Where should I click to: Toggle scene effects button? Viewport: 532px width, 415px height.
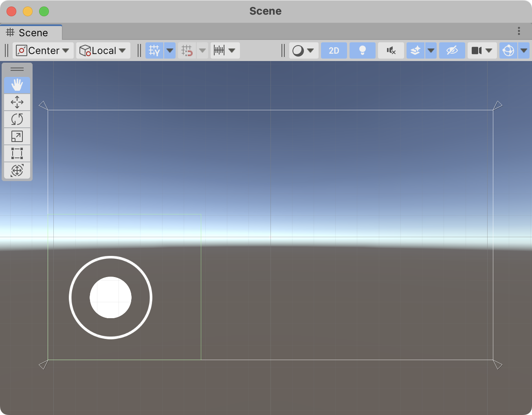click(415, 50)
